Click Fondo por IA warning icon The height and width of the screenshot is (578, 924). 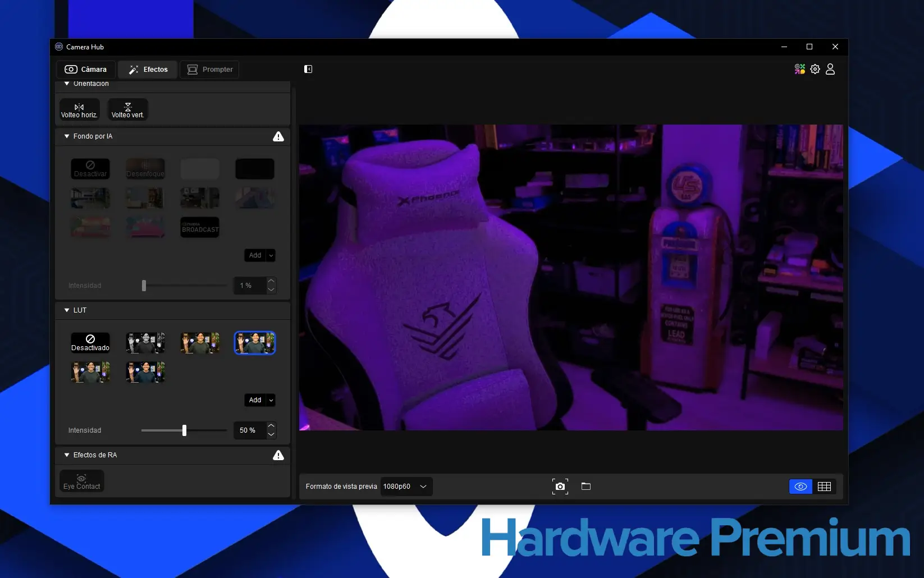pyautogui.click(x=278, y=136)
